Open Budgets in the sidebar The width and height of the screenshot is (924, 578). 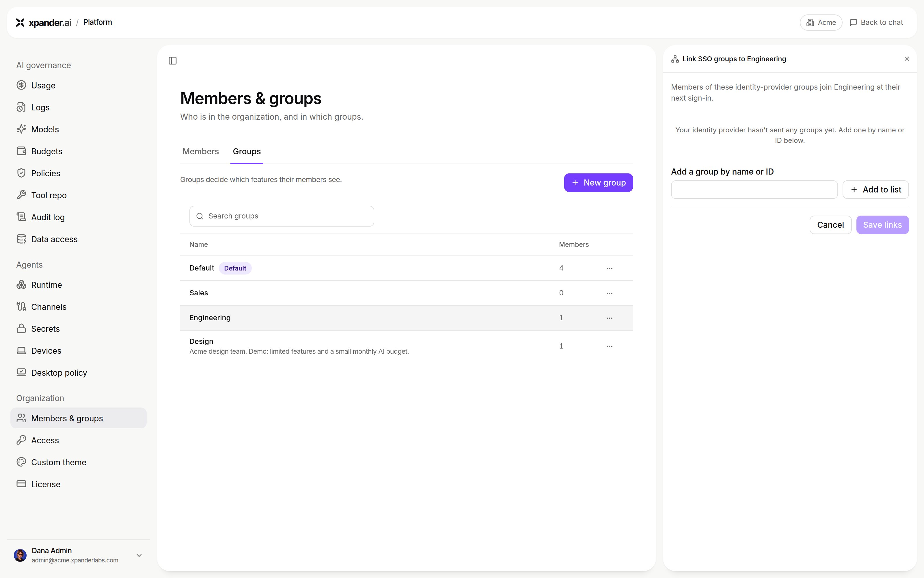point(78,151)
